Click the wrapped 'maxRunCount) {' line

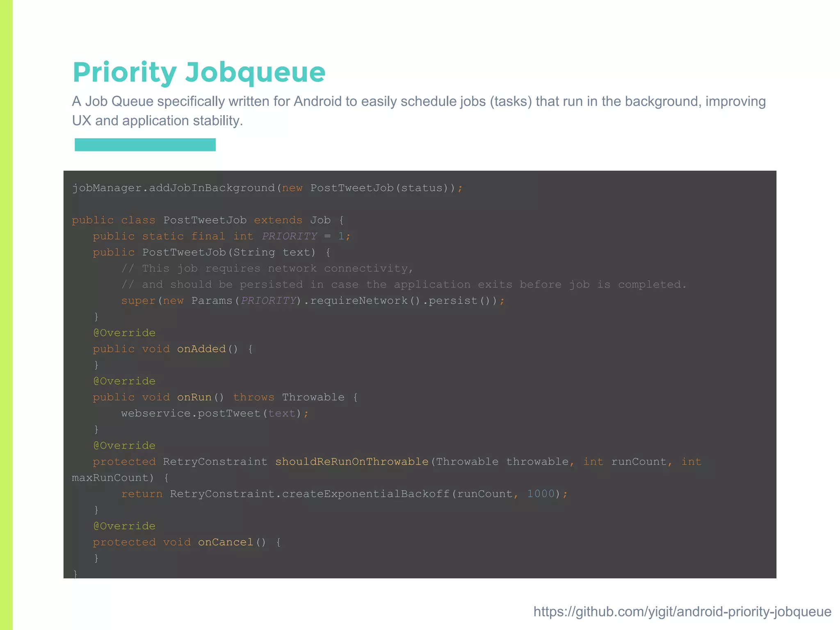(120, 478)
